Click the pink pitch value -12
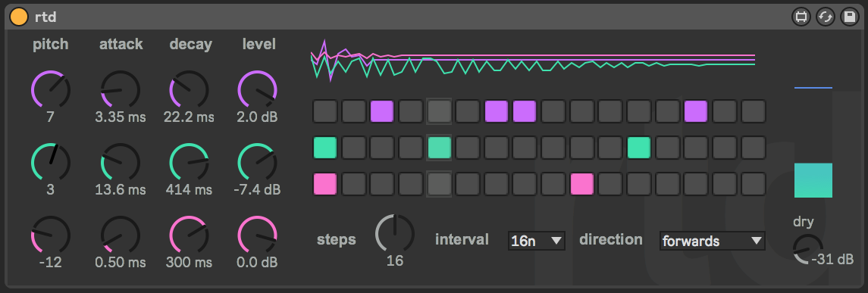The image size is (868, 293). pyautogui.click(x=50, y=262)
